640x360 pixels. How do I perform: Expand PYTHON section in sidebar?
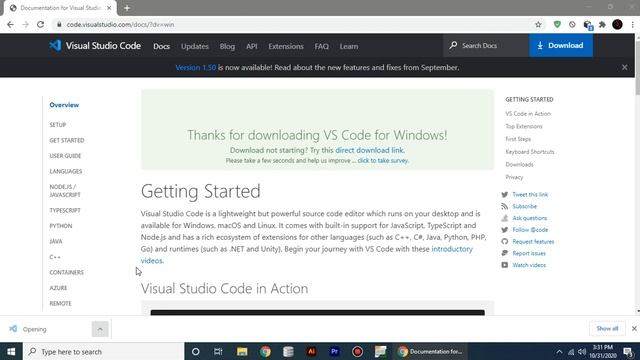(61, 226)
